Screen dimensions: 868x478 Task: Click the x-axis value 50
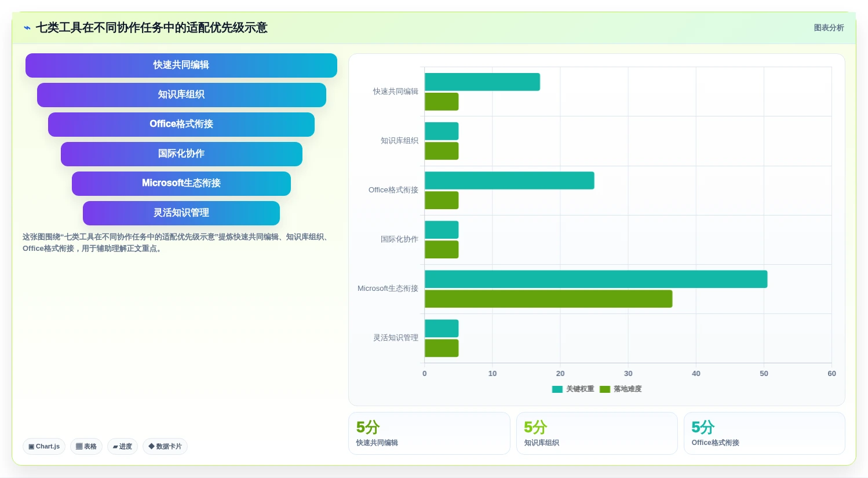[x=764, y=374]
